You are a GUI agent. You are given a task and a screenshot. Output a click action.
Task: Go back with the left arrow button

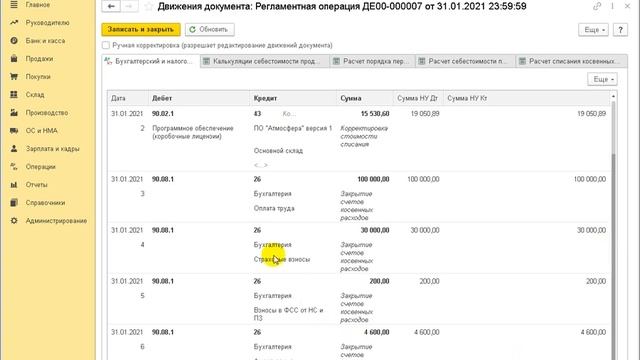(111, 6)
